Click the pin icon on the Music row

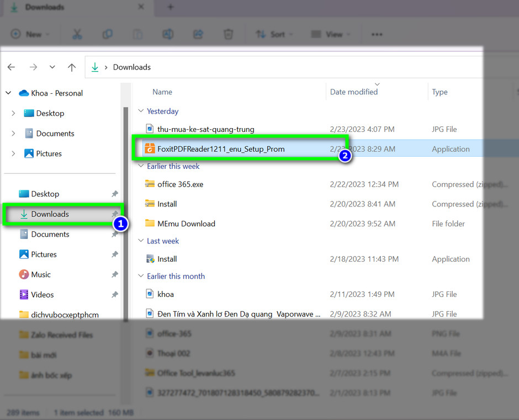click(x=114, y=274)
